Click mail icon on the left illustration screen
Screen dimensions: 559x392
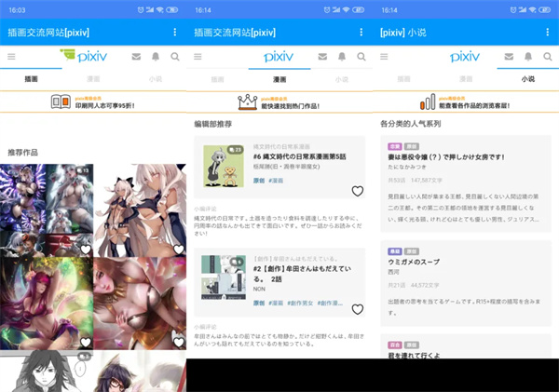click(x=136, y=57)
